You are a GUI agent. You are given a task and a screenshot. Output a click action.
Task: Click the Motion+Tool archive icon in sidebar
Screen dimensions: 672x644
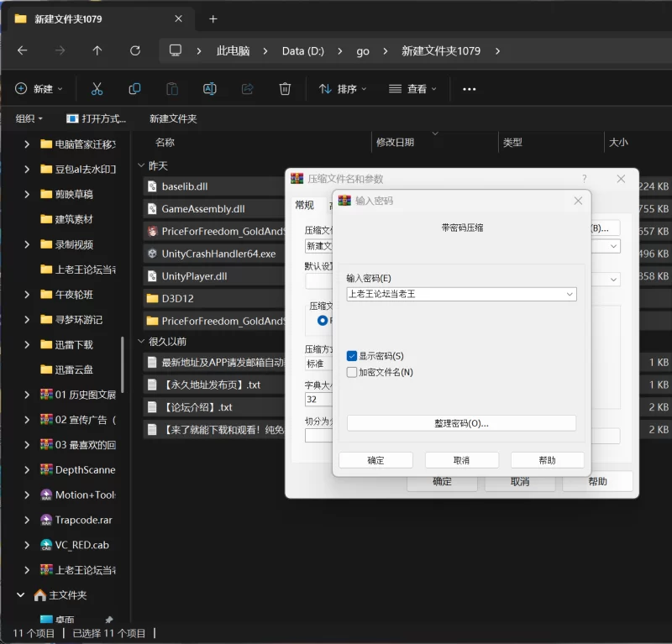(x=46, y=495)
